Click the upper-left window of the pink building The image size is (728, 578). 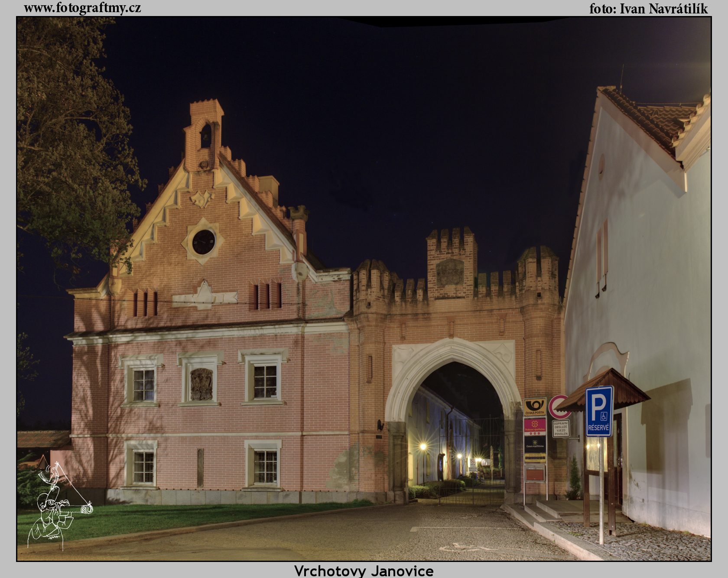pos(143,385)
